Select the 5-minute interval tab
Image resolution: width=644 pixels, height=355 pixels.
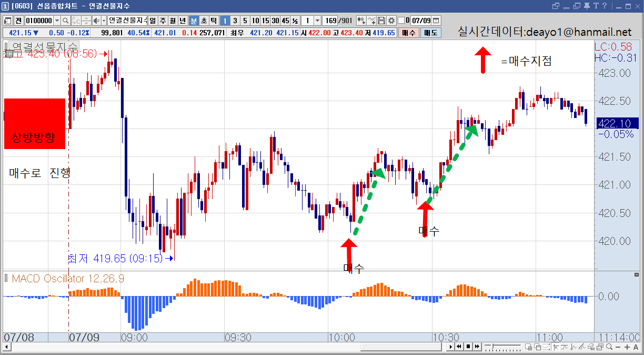pos(245,21)
